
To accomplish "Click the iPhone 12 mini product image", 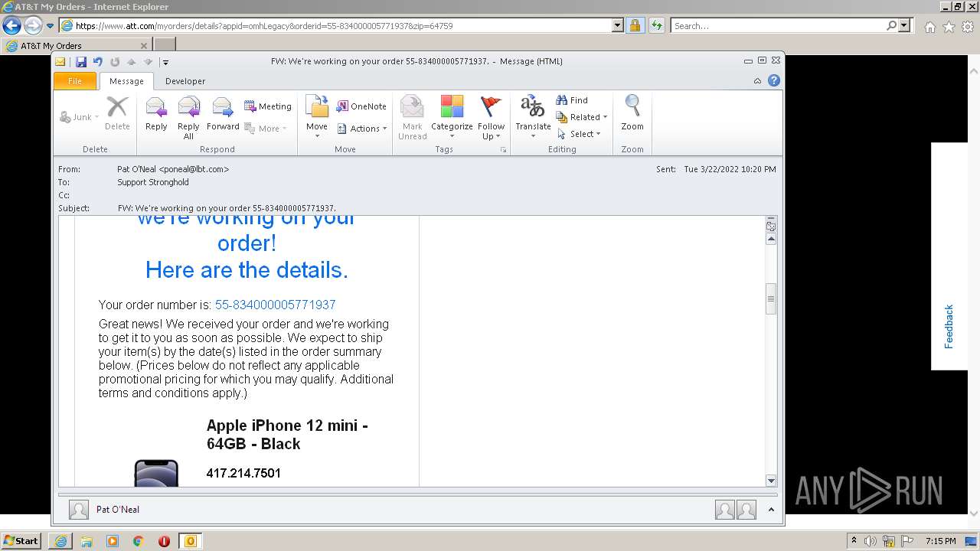I will click(156, 473).
